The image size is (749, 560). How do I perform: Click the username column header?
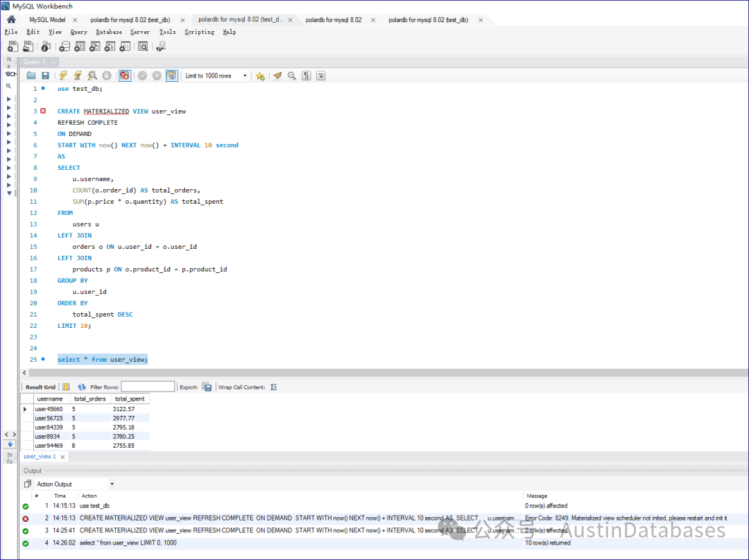[51, 399]
